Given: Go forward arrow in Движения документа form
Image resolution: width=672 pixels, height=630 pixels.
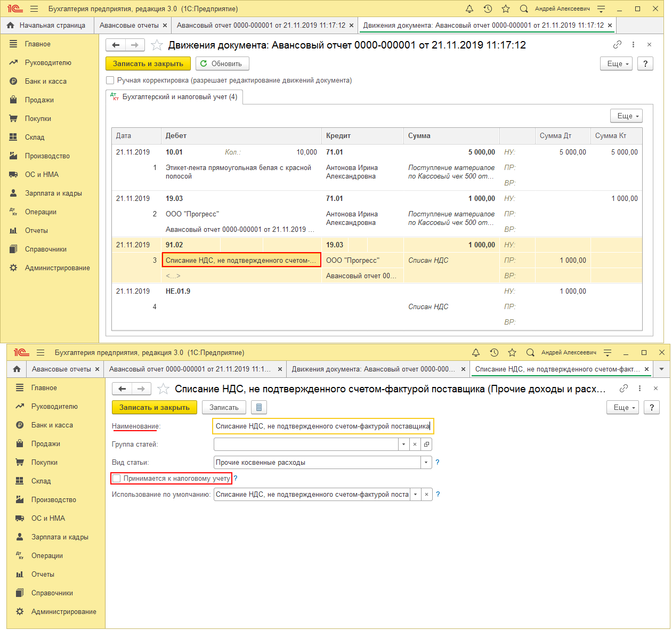Looking at the screenshot, I should pyautogui.click(x=135, y=45).
